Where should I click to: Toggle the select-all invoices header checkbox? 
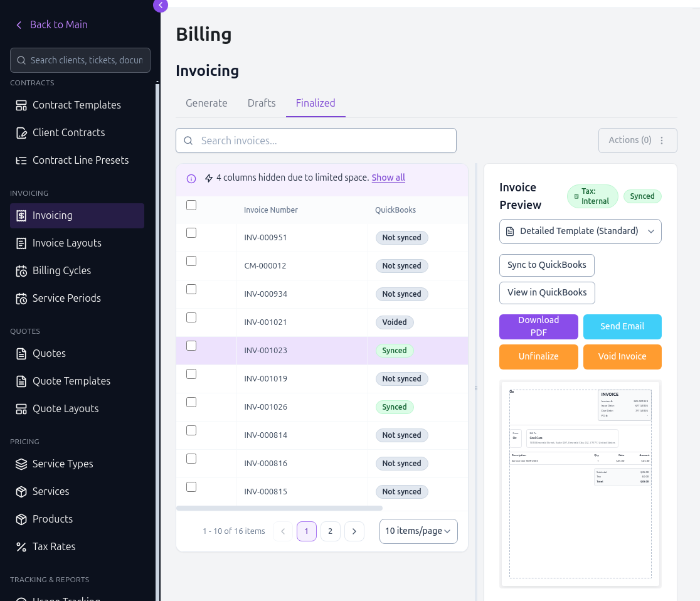pyautogui.click(x=191, y=205)
